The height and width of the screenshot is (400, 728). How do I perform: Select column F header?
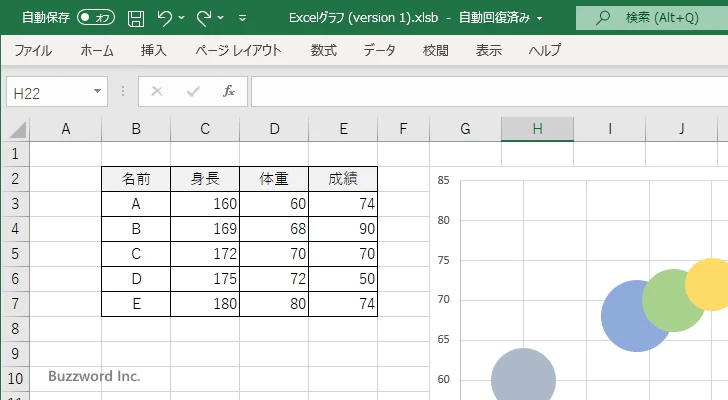point(403,129)
